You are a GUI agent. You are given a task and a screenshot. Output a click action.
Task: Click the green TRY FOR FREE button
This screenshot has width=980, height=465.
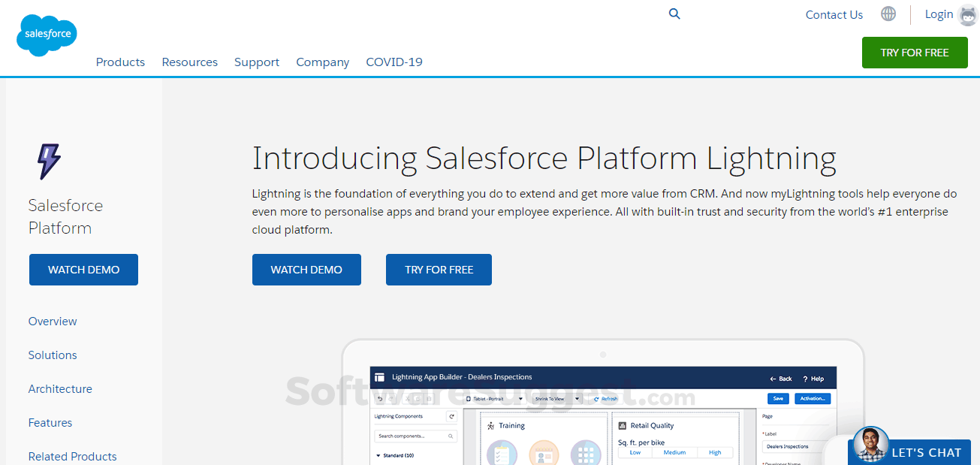point(915,53)
